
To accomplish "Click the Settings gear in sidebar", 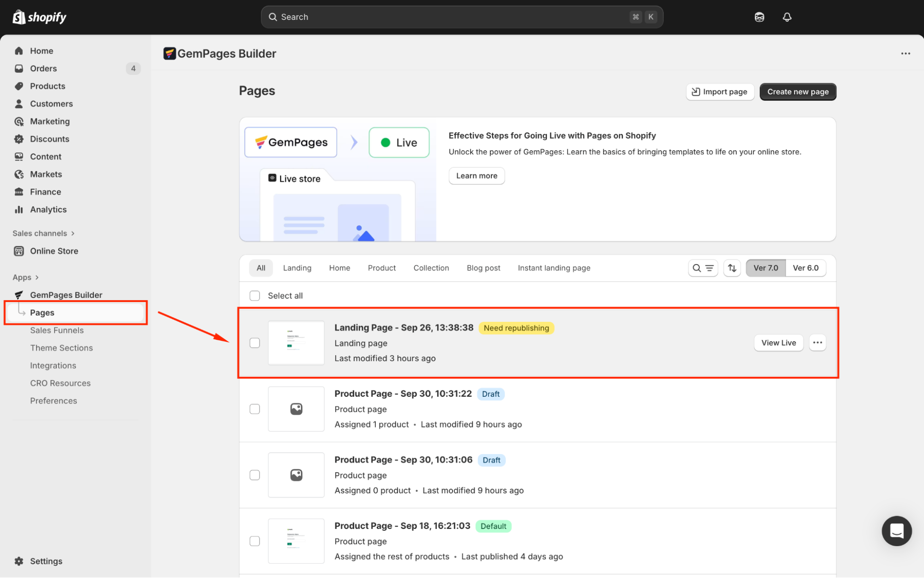I will point(19,561).
